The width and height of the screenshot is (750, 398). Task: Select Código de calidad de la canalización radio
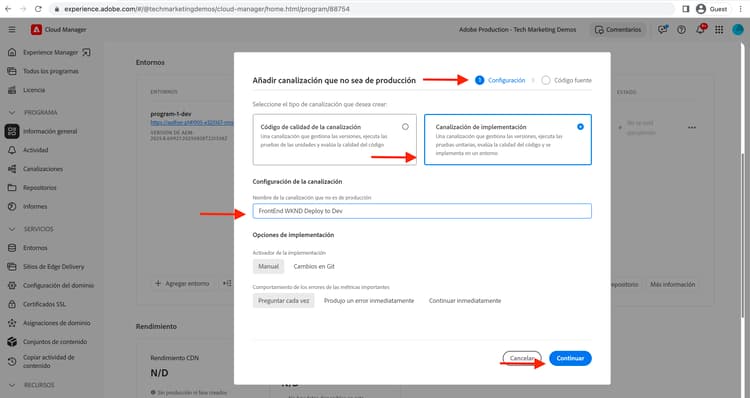(405, 127)
